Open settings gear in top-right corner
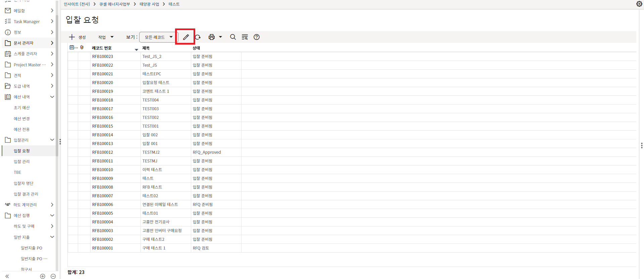This screenshot has height=279, width=644. click(x=639, y=4)
